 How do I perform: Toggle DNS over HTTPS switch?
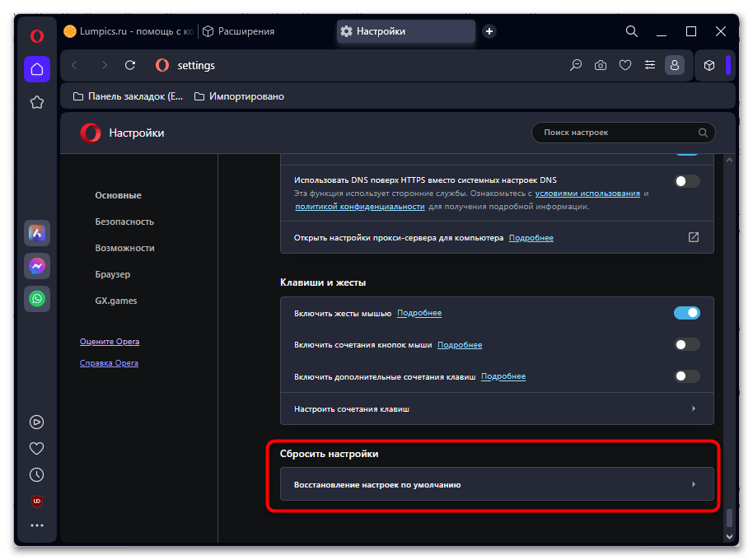coord(687,181)
